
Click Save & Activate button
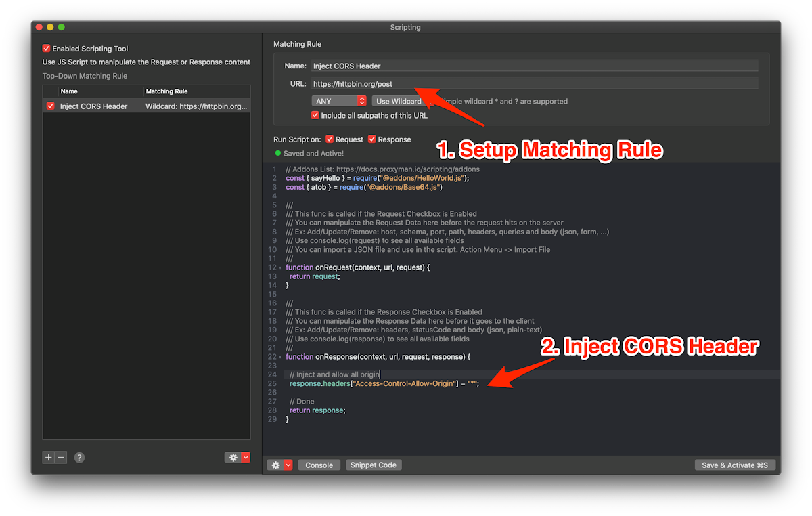coord(735,465)
